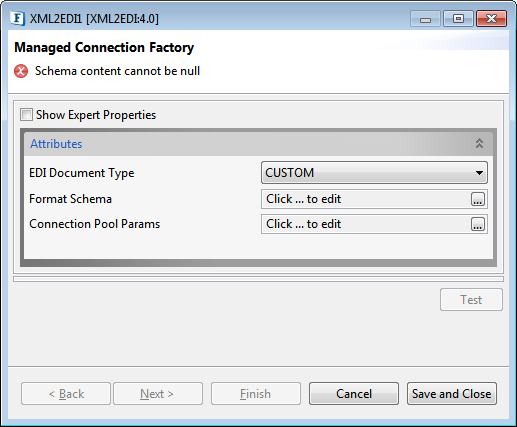Click the Finish button
The height and width of the screenshot is (427, 517).
tap(256, 394)
